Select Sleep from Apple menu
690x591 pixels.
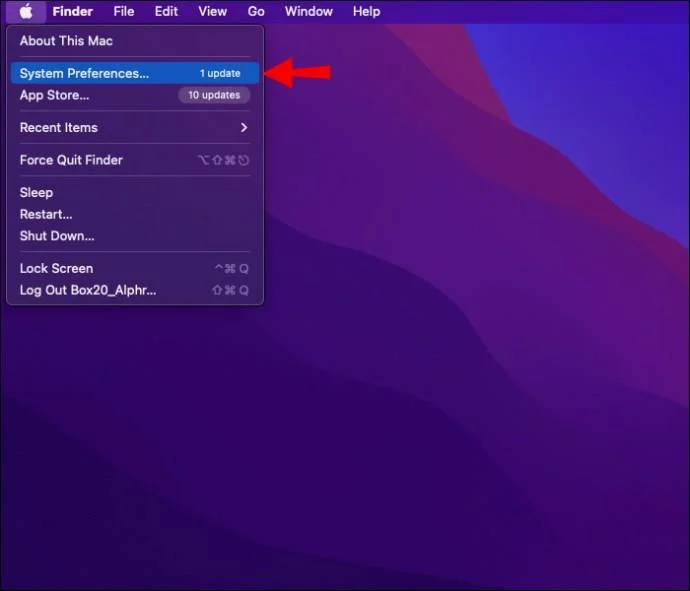(135, 193)
